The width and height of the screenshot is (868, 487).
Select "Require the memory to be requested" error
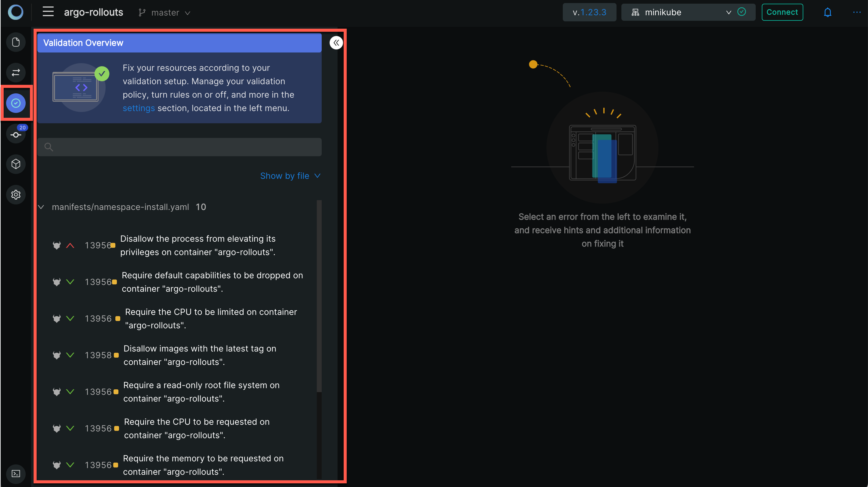click(203, 465)
